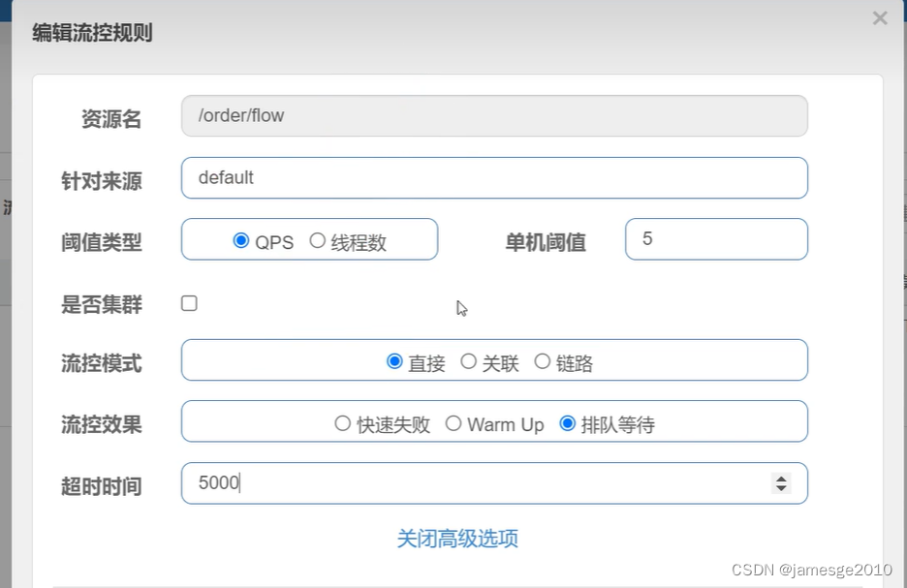Select 排队等待 flow control effect
Screen dimensions: 907x588
[568, 423]
